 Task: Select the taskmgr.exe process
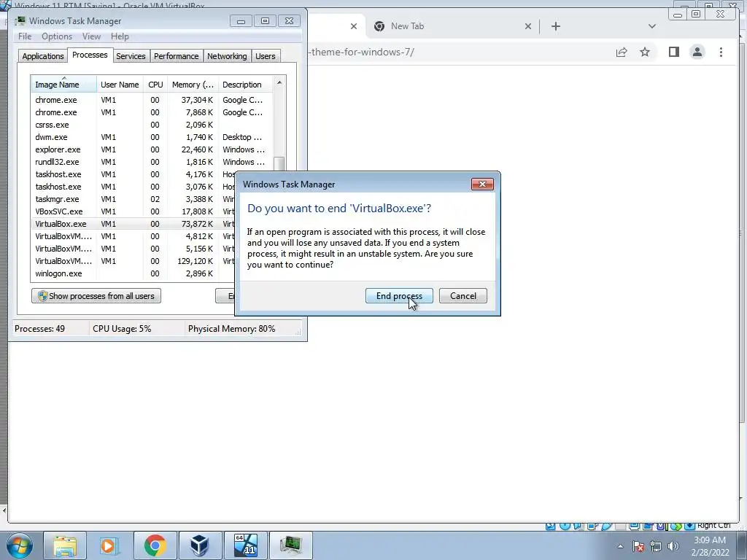tap(133, 199)
